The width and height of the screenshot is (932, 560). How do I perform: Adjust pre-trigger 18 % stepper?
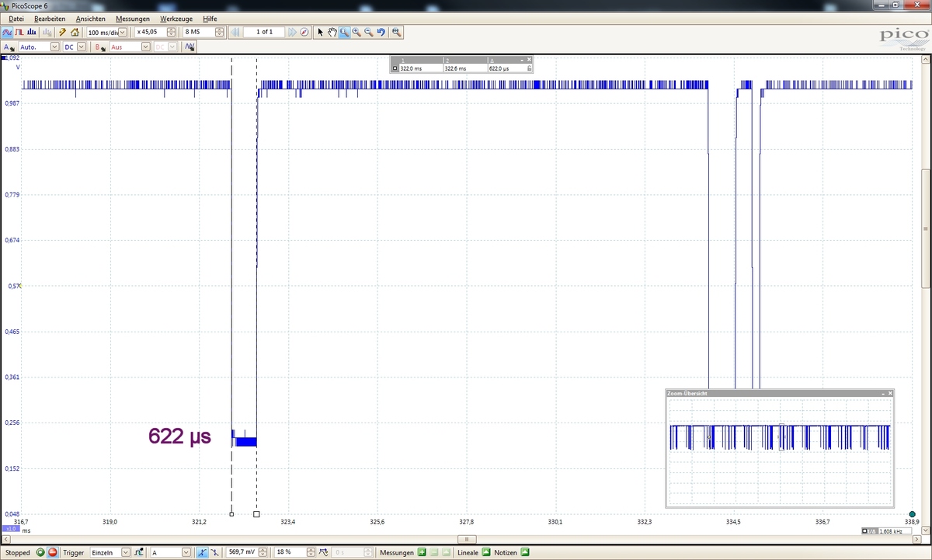[x=311, y=552]
